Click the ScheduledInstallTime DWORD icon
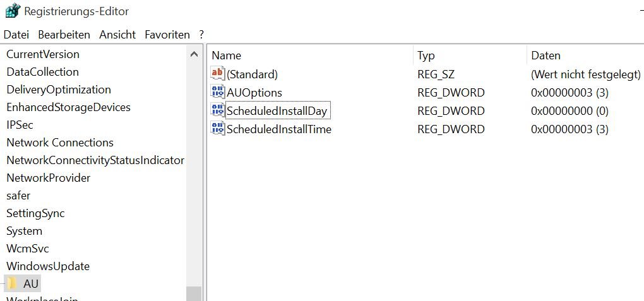 (218, 129)
